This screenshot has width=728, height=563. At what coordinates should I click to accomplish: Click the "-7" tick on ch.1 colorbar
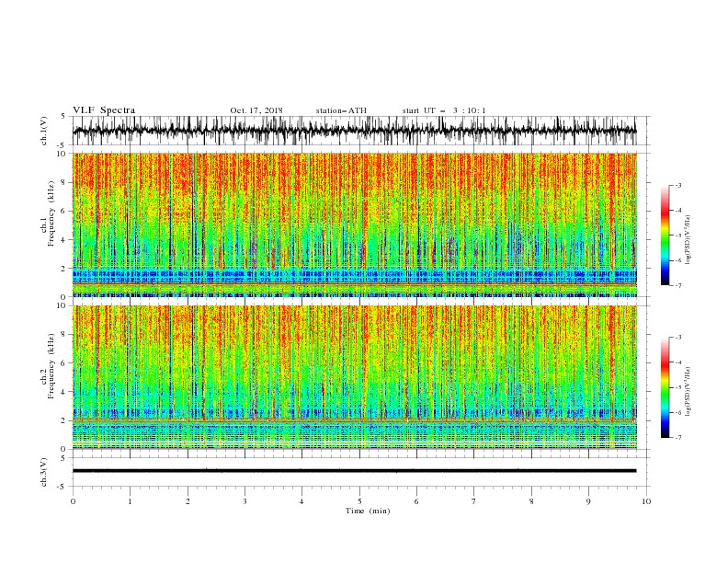click(x=677, y=286)
